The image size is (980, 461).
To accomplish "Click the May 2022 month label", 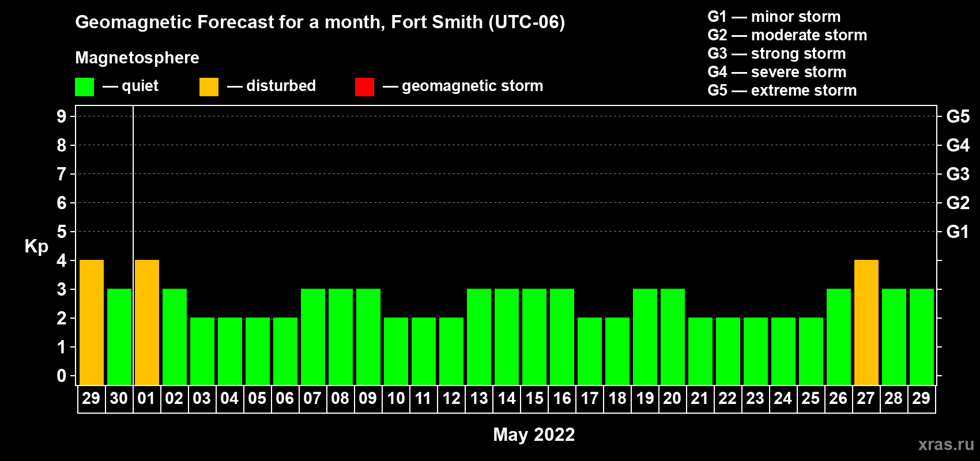I will coord(534,434).
